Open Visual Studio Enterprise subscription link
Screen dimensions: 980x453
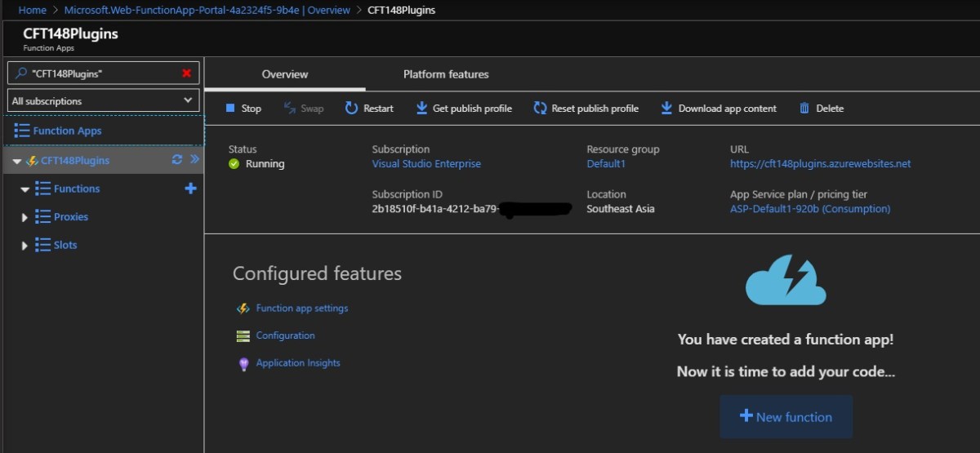(x=426, y=164)
